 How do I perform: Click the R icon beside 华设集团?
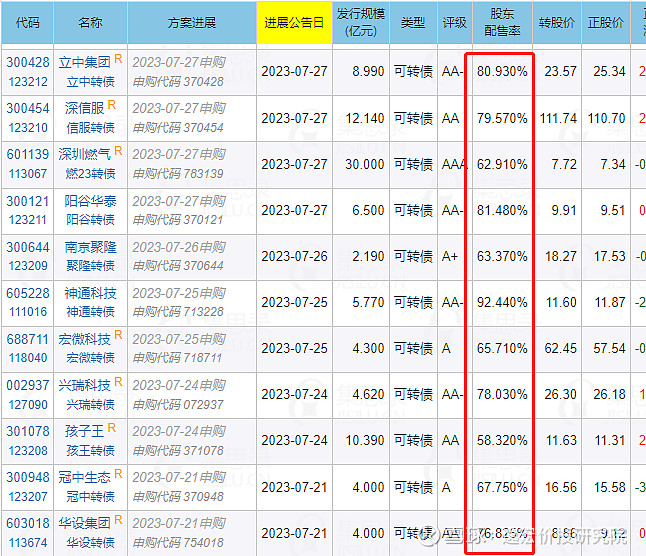point(118,520)
